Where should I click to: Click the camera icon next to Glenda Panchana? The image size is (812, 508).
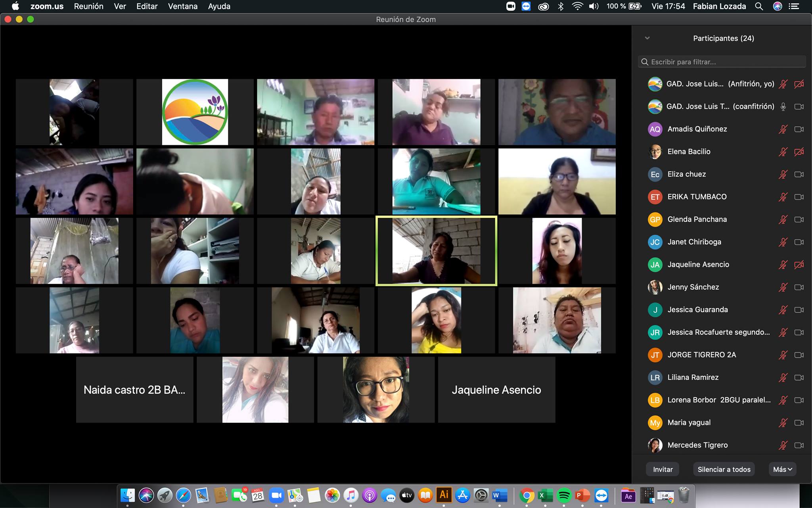click(x=799, y=219)
